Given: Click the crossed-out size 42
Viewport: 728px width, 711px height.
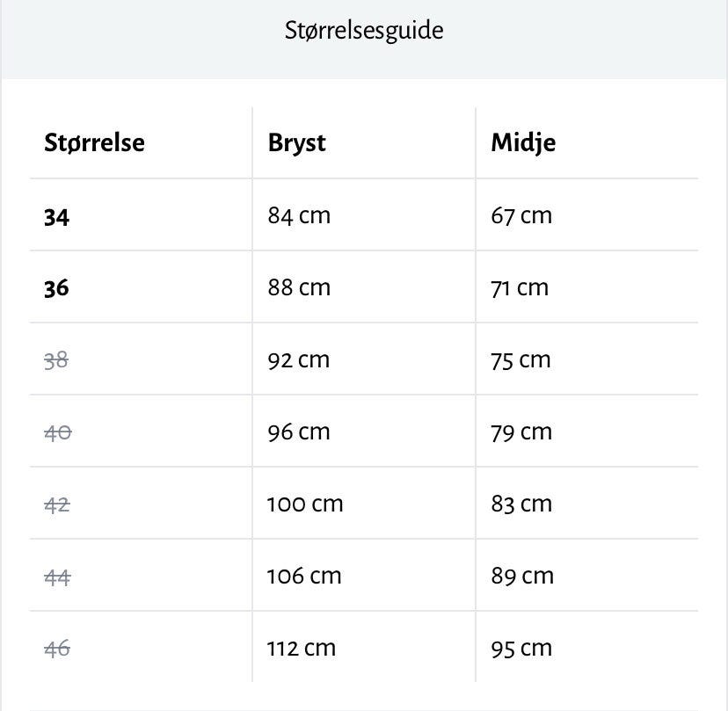Looking at the screenshot, I should coord(57,504).
